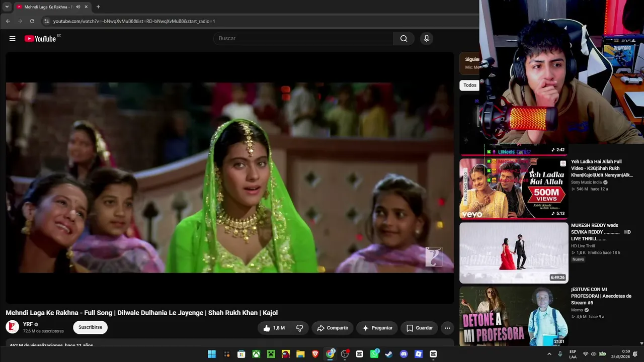Open the YRF channel avatar
This screenshot has height=362, width=644.
pos(13,327)
